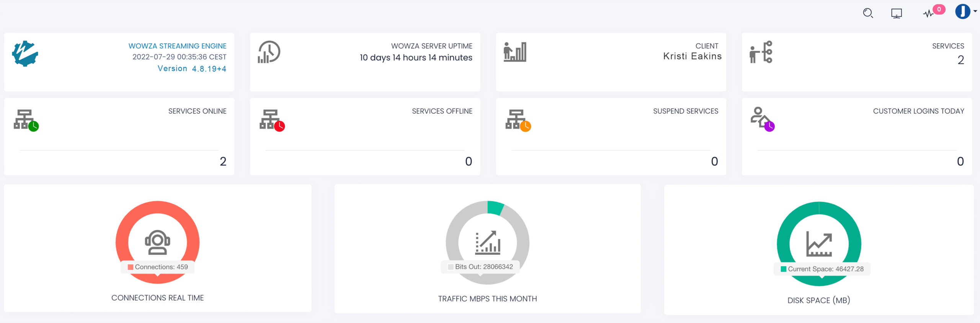This screenshot has height=323, width=980.
Task: Click the Wowza gear logo icon
Action: click(x=25, y=54)
